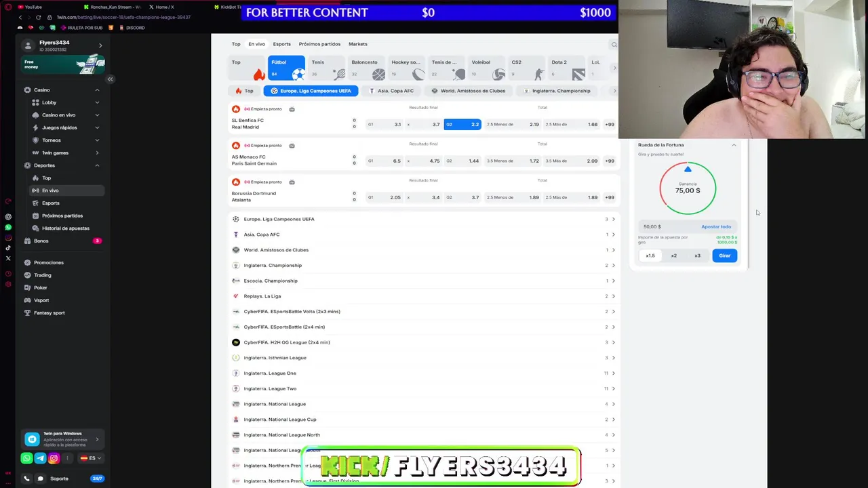Open the Flyers3434 profile card
The image size is (868, 488).
click(x=64, y=45)
